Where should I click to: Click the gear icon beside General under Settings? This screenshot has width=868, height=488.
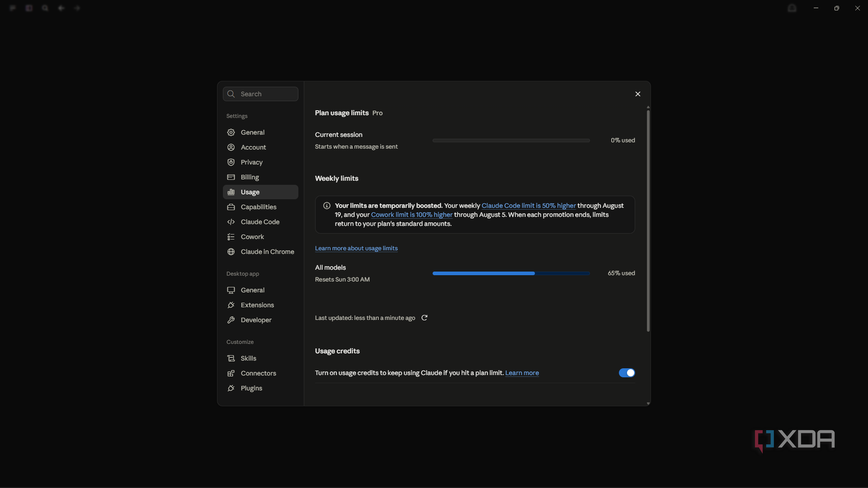coord(231,133)
